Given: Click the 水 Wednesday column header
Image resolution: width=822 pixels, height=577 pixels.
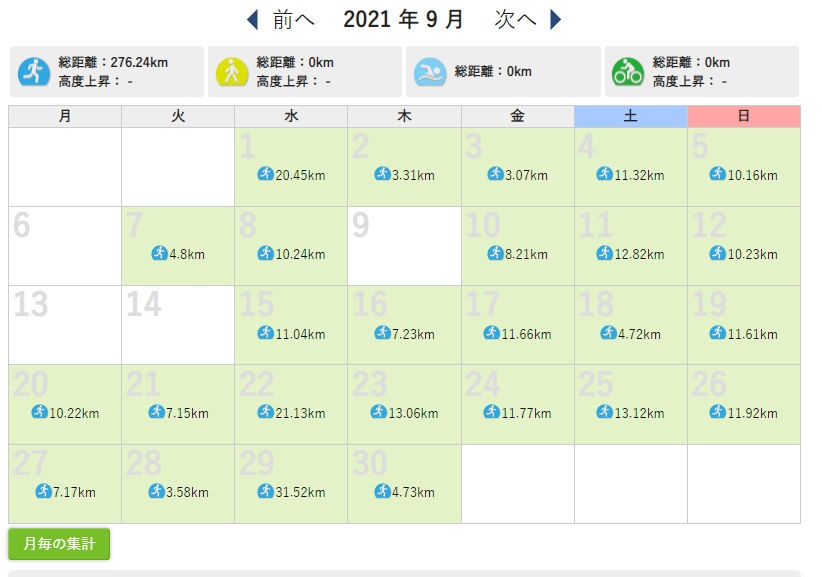Looking at the screenshot, I should tap(291, 116).
